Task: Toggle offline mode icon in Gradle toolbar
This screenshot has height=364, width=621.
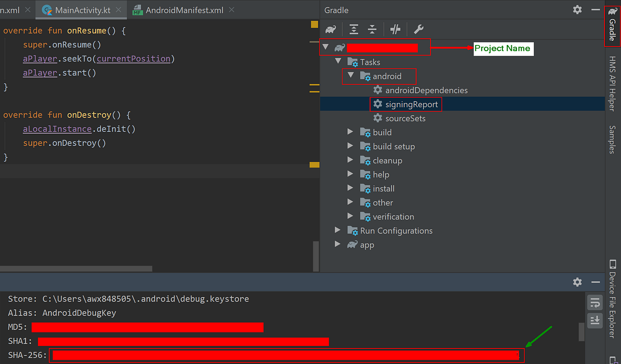Action: pos(395,29)
